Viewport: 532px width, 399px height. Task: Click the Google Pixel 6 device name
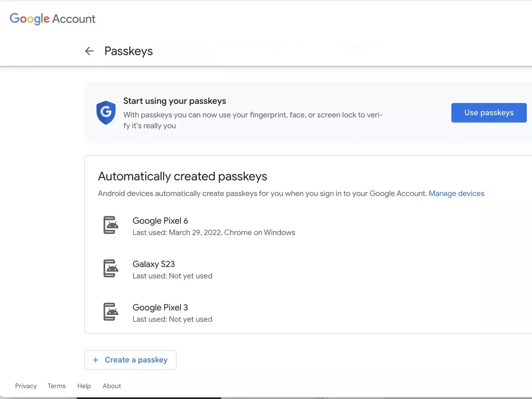(x=160, y=221)
